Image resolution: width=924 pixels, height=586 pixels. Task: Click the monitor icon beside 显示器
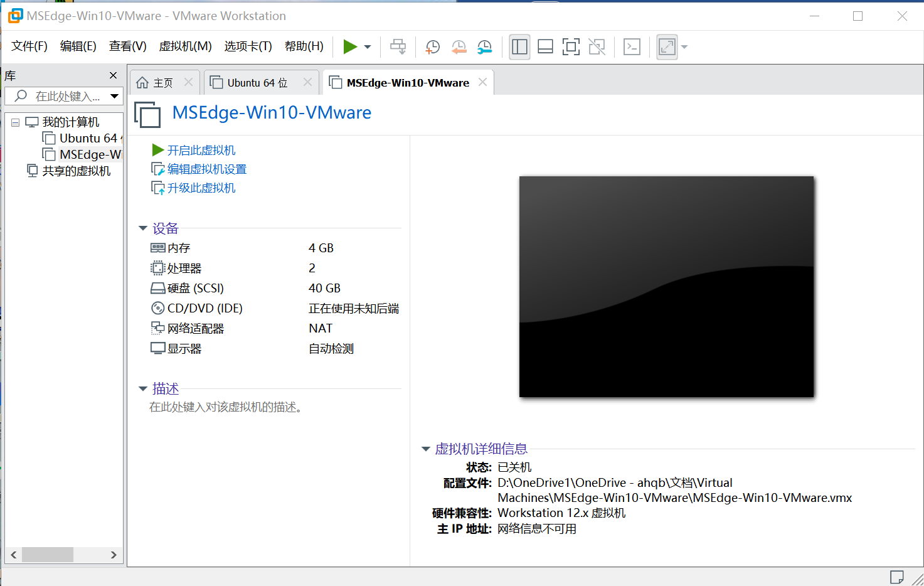(158, 348)
